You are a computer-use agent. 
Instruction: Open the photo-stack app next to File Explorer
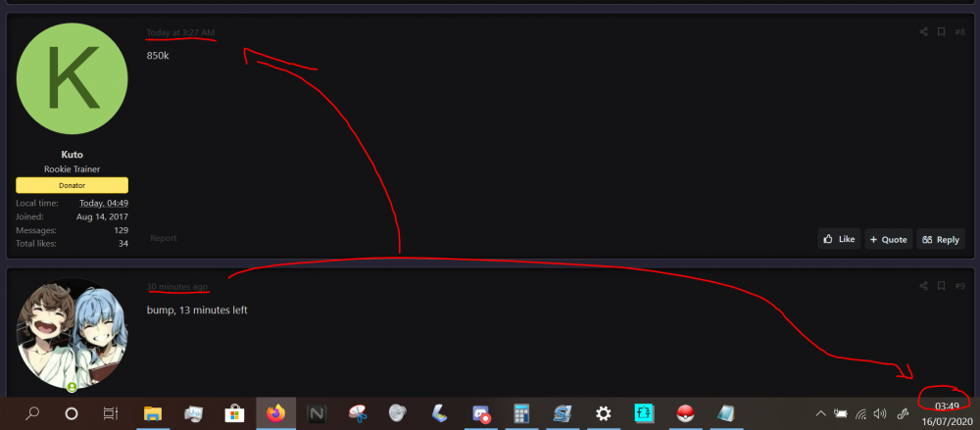tap(194, 413)
